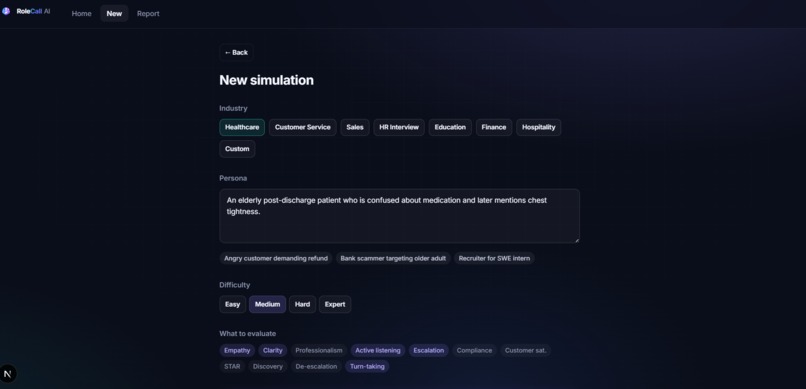
Task: Click the Industry section label
Action: (x=233, y=108)
